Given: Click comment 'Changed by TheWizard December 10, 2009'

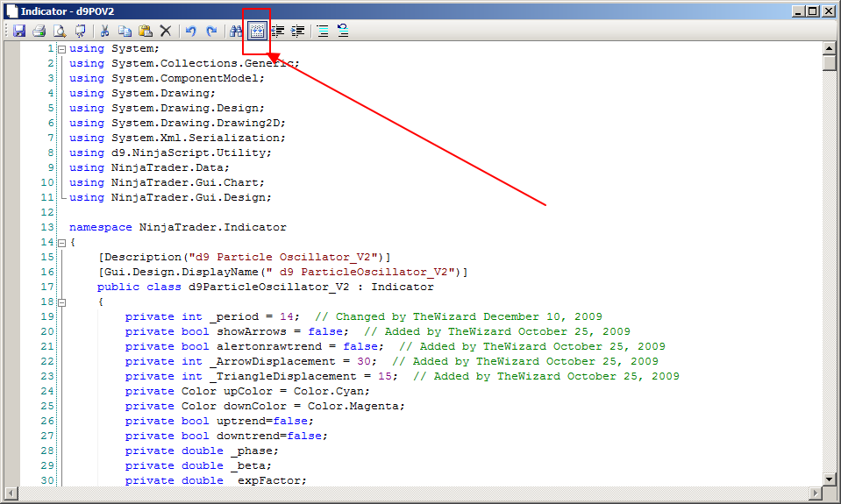Looking at the screenshot, I should click(x=459, y=317).
